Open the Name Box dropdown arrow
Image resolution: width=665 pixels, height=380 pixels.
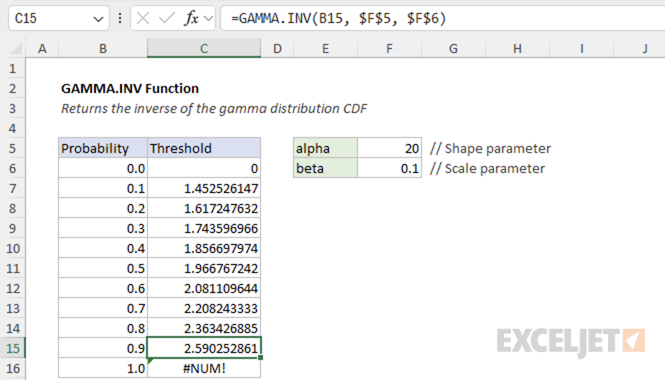point(98,19)
